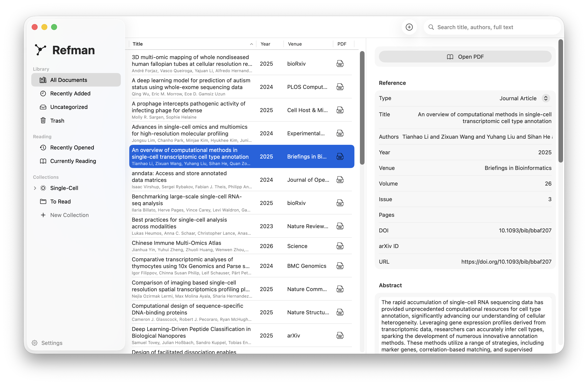Image resolution: width=588 pixels, height=385 pixels.
Task: Click the search magnifier icon
Action: tap(431, 27)
